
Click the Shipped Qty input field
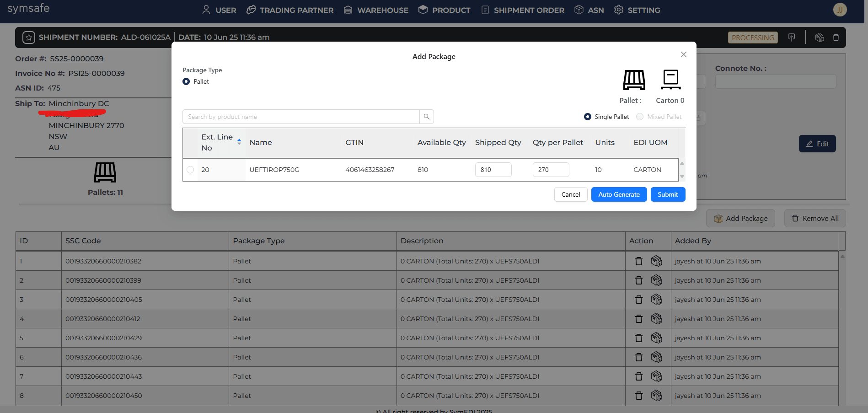[x=493, y=170]
